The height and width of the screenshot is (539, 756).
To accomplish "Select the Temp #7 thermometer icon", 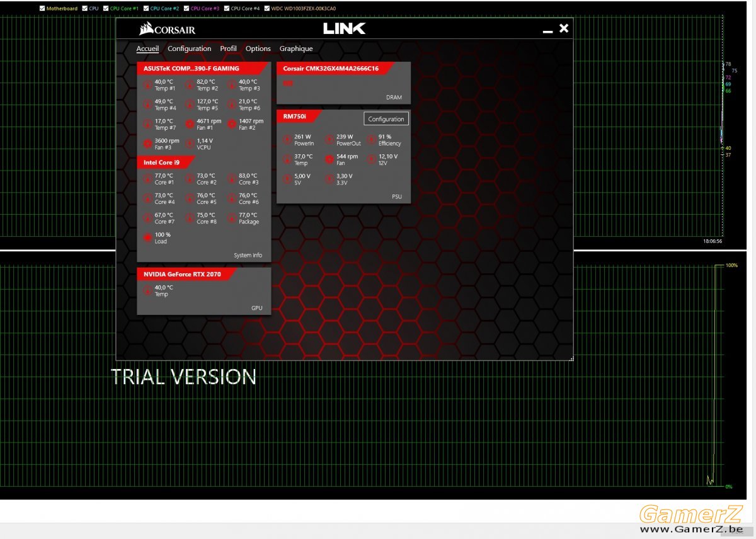I will [148, 124].
